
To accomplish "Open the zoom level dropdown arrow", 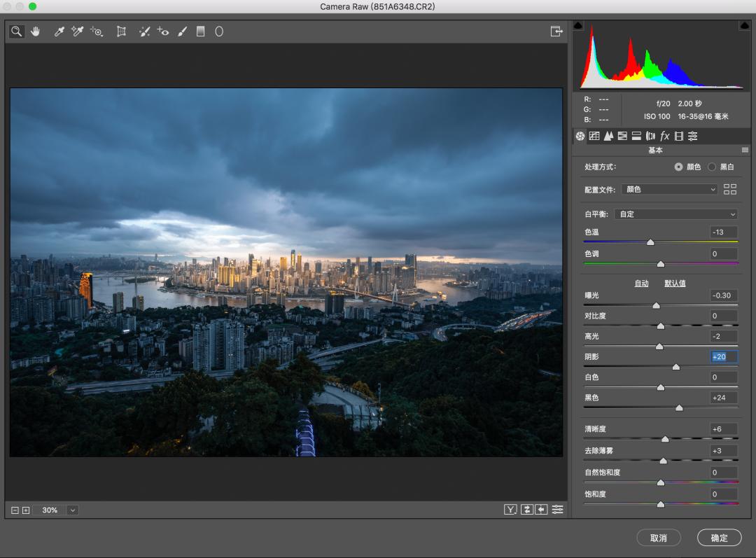I will [x=73, y=510].
